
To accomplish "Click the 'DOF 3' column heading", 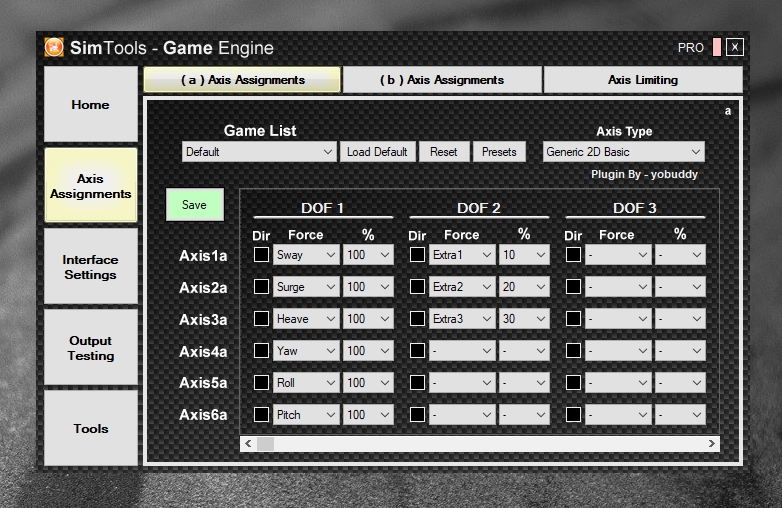I will tap(634, 208).
